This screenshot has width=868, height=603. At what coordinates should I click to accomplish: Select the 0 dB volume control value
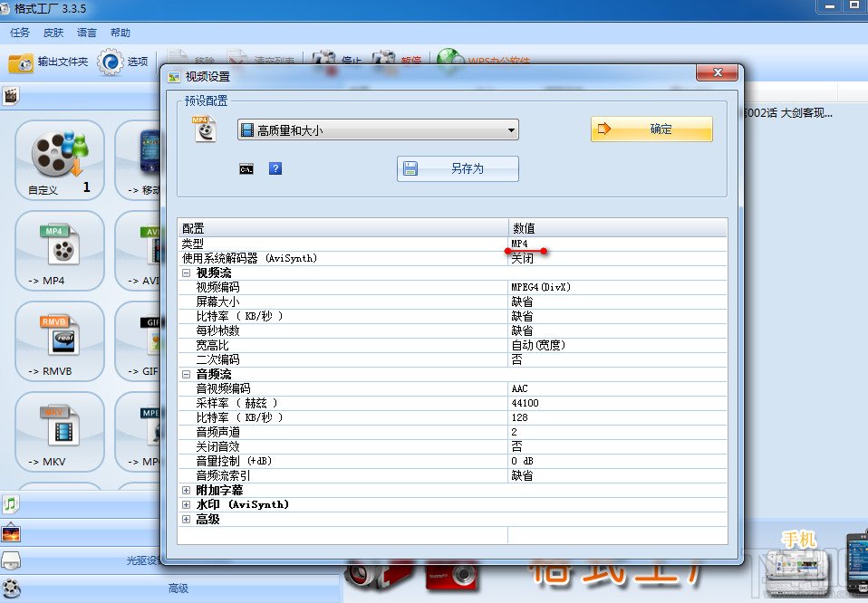pos(617,461)
